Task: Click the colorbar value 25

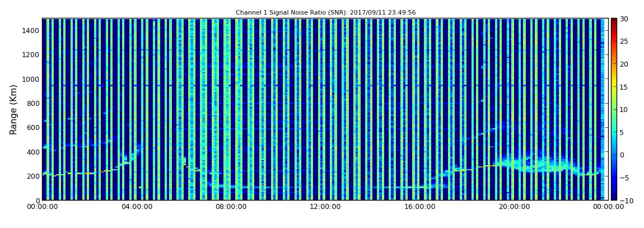Action: click(x=624, y=41)
